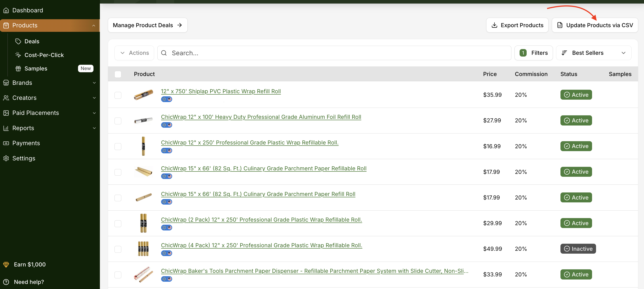Click Update Products via CSV button
644x289 pixels.
(x=595, y=25)
